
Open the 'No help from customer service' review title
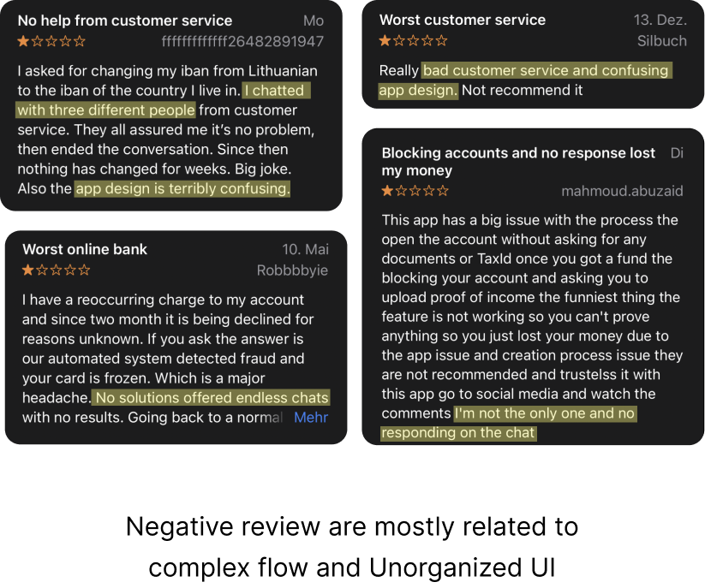coord(124,20)
